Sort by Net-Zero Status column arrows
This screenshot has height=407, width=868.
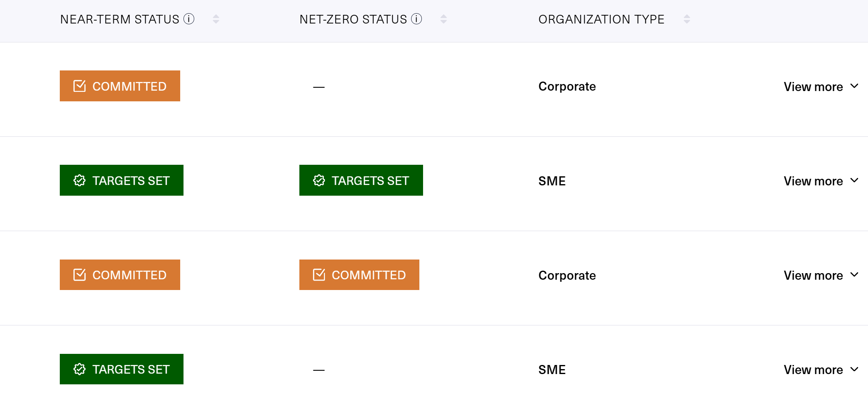(x=444, y=19)
